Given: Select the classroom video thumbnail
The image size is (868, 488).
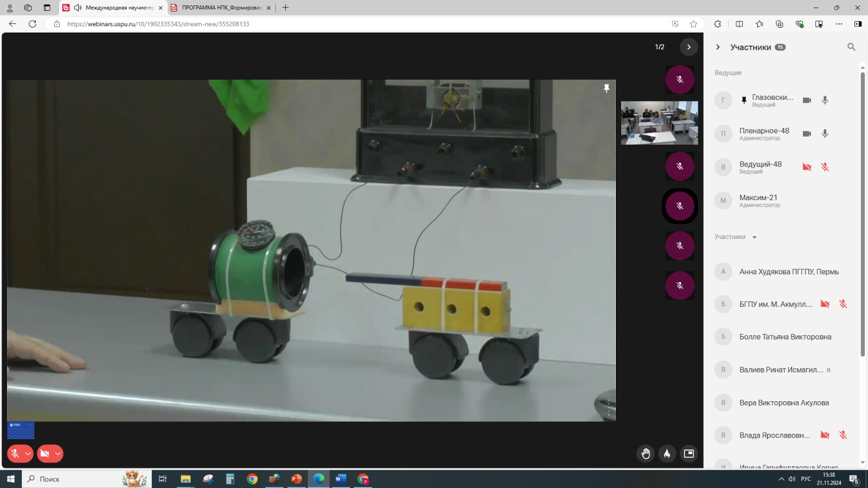Looking at the screenshot, I should [x=659, y=123].
